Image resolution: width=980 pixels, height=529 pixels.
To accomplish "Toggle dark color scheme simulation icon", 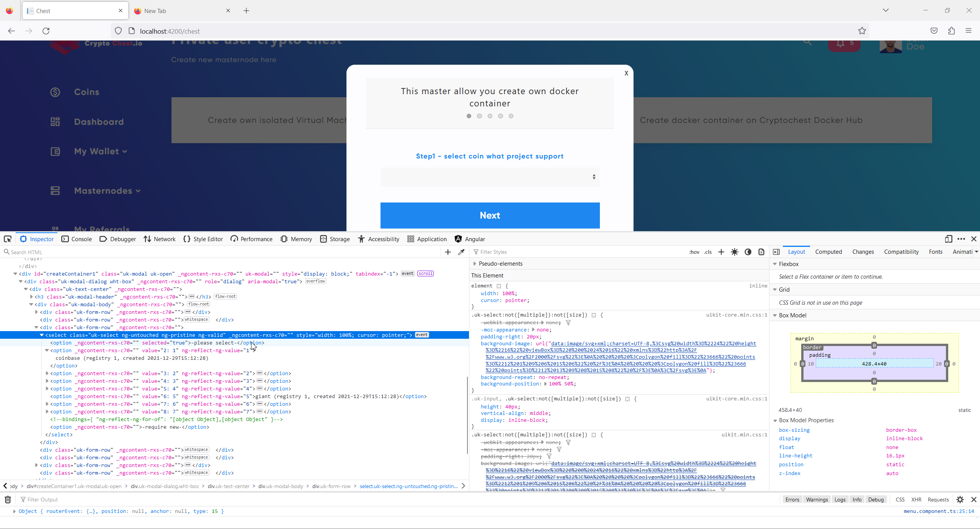I will pyautogui.click(x=748, y=252).
